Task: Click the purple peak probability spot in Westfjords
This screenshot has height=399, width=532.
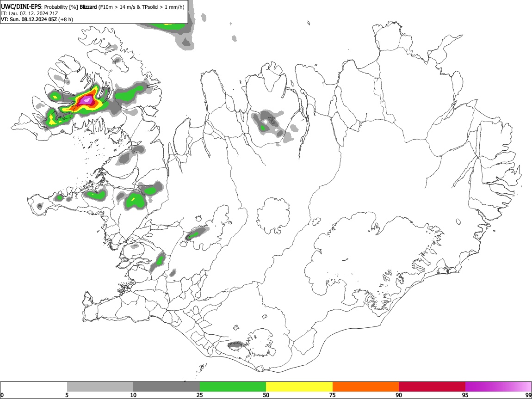Action: 87,100
